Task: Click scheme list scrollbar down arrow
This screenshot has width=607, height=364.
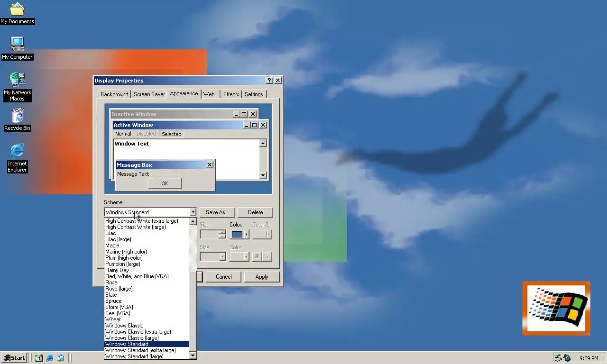Action: 193,355
